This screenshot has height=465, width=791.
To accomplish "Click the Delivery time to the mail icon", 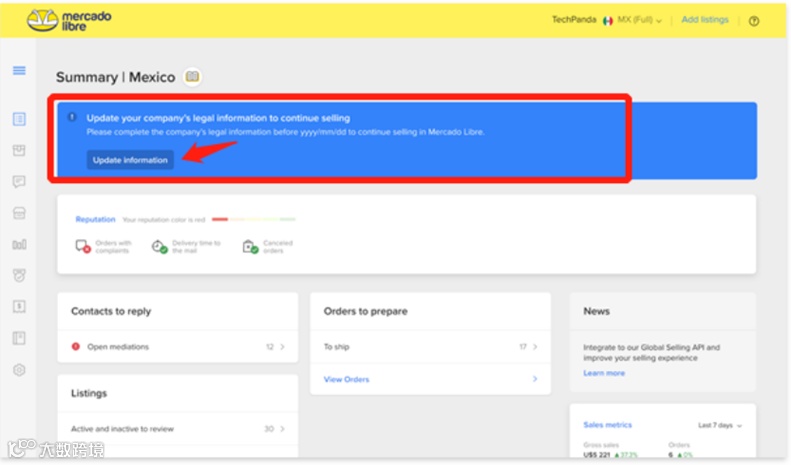I will pyautogui.click(x=160, y=246).
